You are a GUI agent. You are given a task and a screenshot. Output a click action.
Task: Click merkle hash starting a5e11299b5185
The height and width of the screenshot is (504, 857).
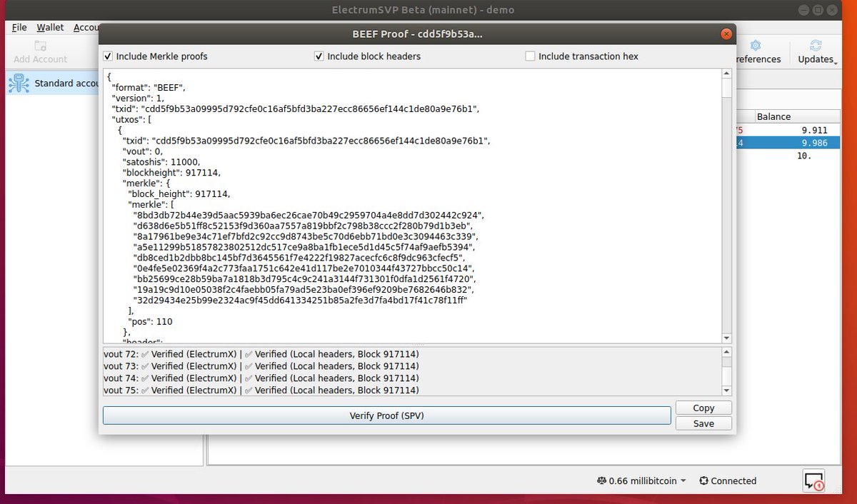coord(303,248)
